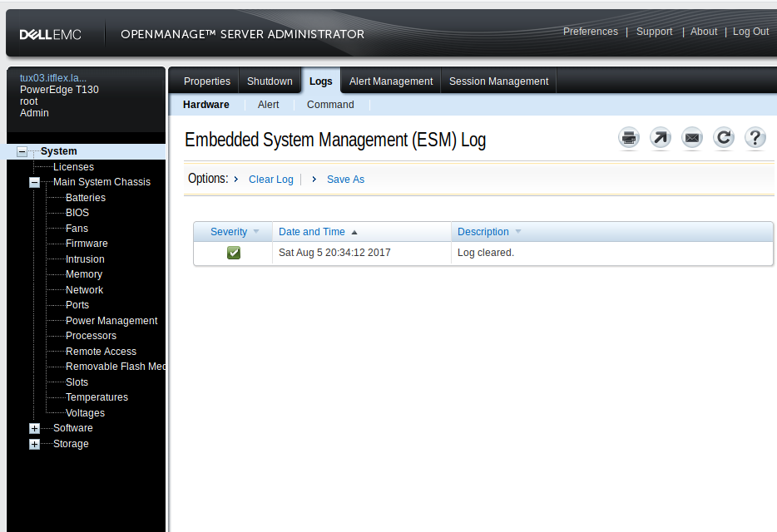Open Preferences in the header

(591, 32)
